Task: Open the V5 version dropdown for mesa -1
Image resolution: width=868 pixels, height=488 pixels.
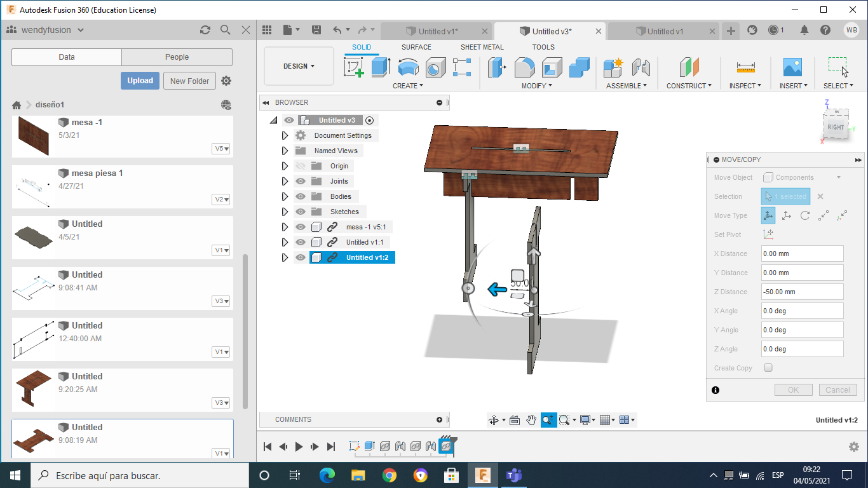Action: pos(221,149)
